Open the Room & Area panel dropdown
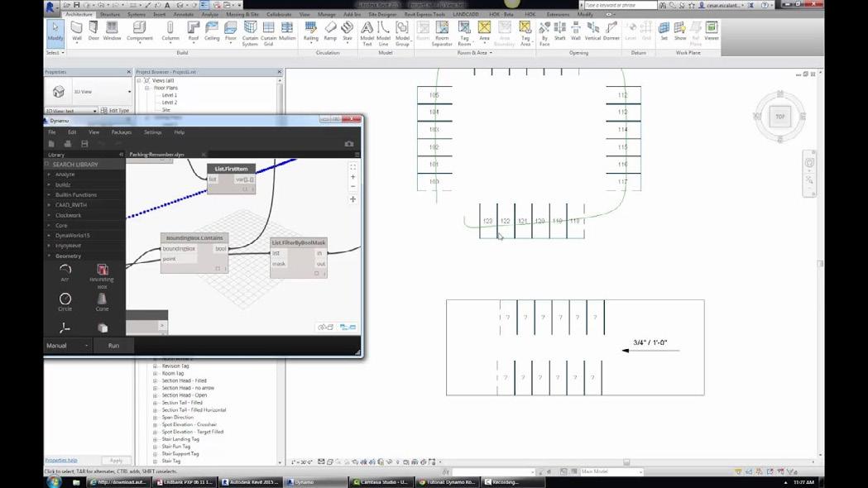The width and height of the screenshot is (868, 488). point(474,53)
